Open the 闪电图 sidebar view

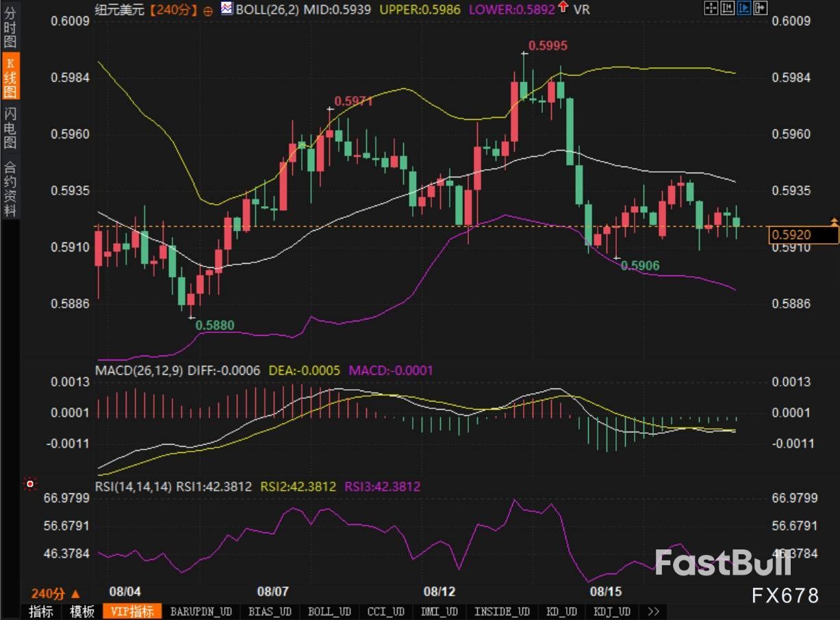10,128
